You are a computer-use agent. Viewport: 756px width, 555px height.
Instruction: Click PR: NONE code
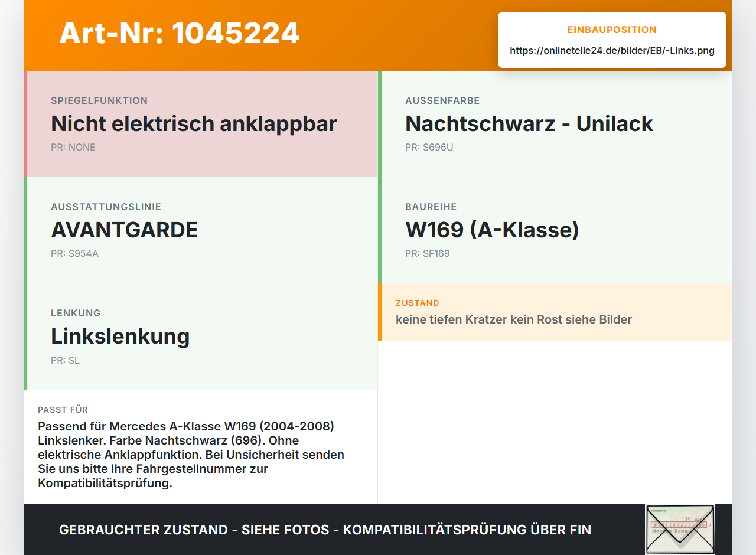[73, 147]
